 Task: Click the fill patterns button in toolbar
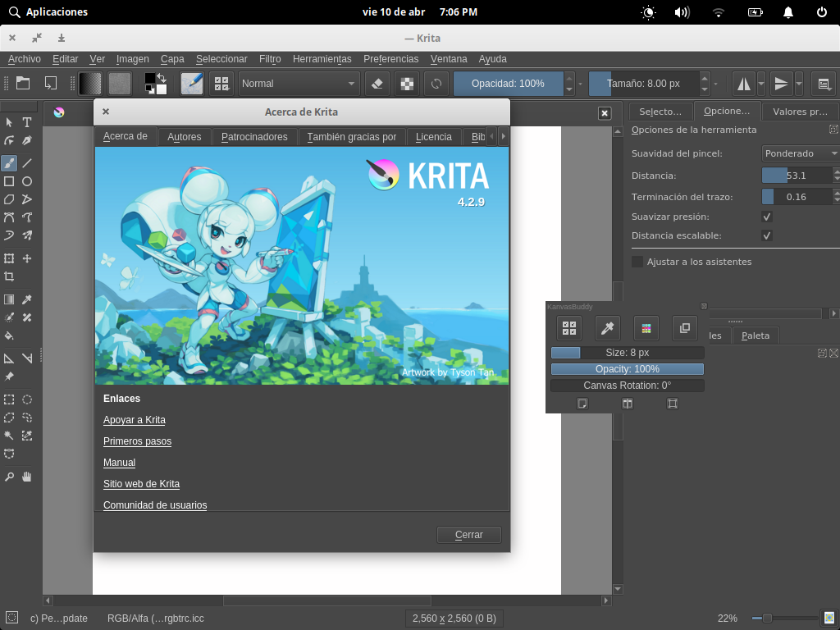(x=120, y=84)
